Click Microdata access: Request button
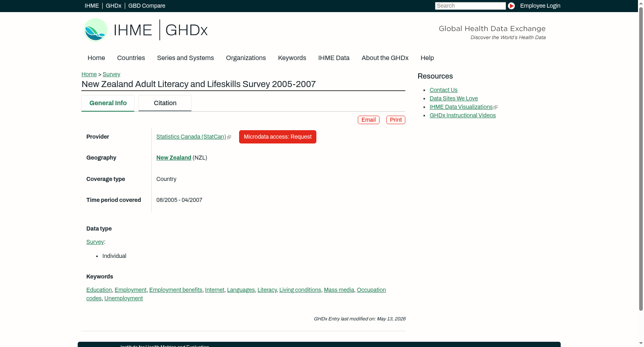 tap(278, 137)
